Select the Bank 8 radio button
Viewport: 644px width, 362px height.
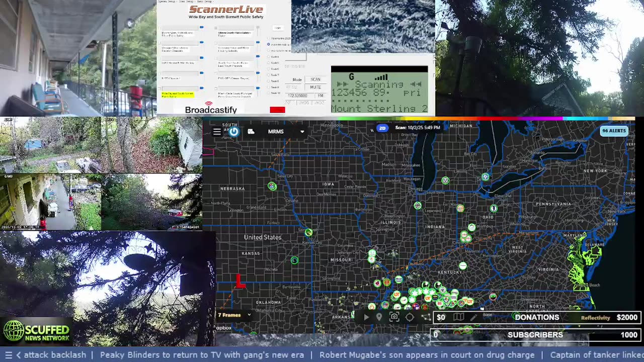coord(268,81)
